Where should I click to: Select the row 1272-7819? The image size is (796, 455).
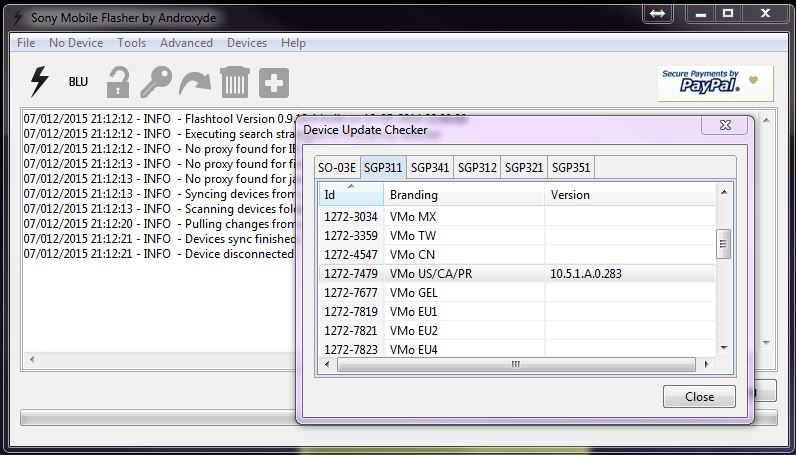(x=517, y=312)
